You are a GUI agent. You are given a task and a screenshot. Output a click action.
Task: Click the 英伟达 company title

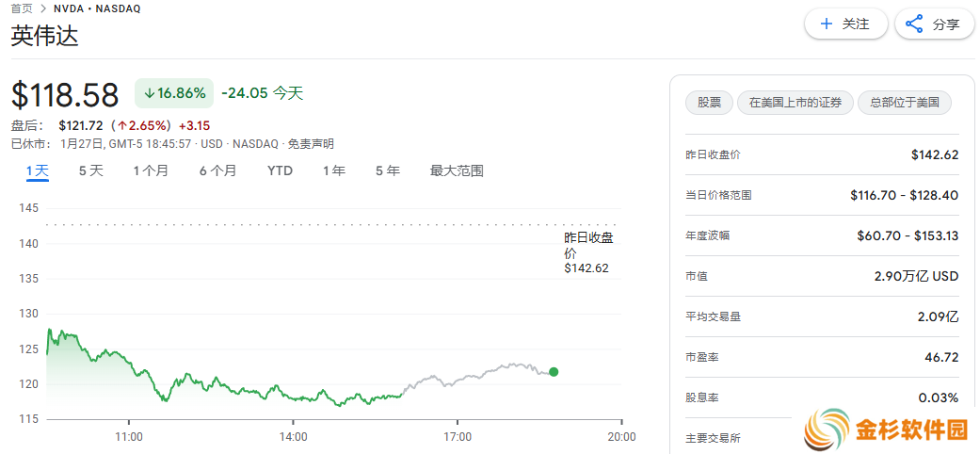[45, 36]
